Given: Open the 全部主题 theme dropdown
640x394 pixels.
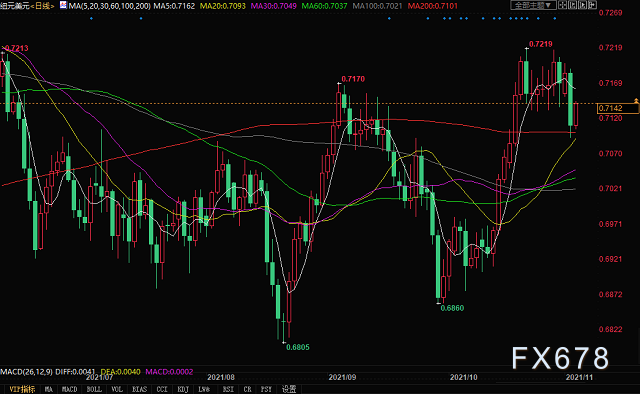Looking at the screenshot, I should coord(533,5).
